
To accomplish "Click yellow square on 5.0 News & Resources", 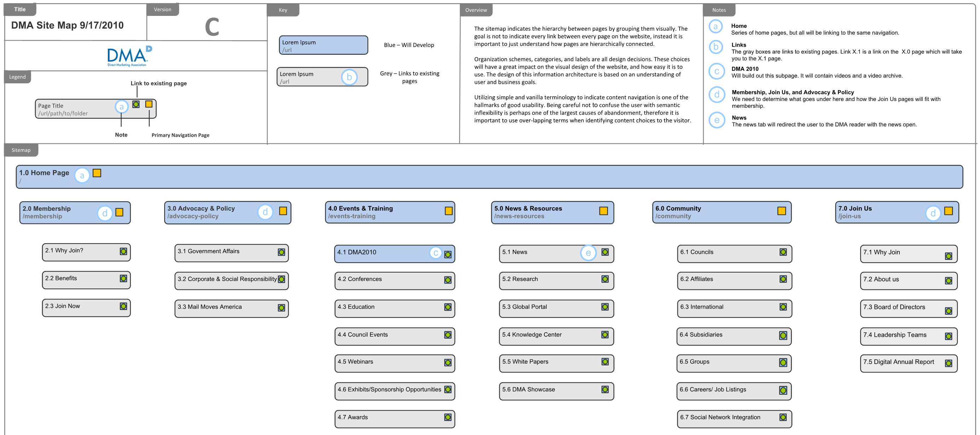I will (x=603, y=211).
